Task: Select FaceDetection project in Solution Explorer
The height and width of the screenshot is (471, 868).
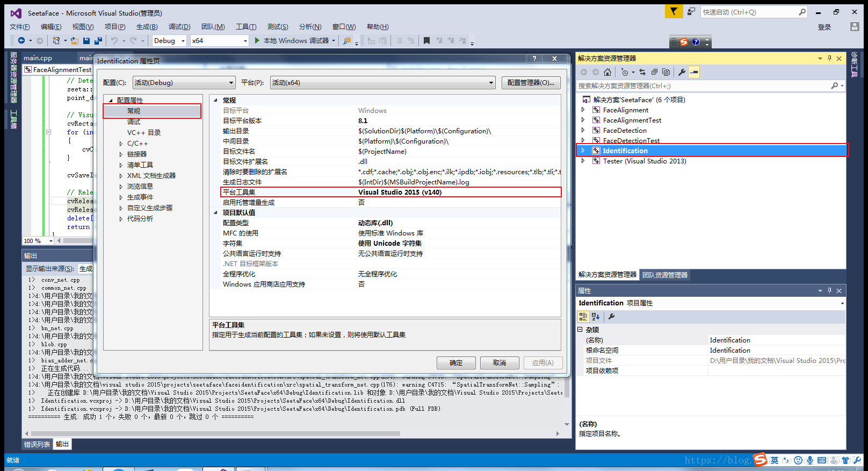Action: [625, 130]
